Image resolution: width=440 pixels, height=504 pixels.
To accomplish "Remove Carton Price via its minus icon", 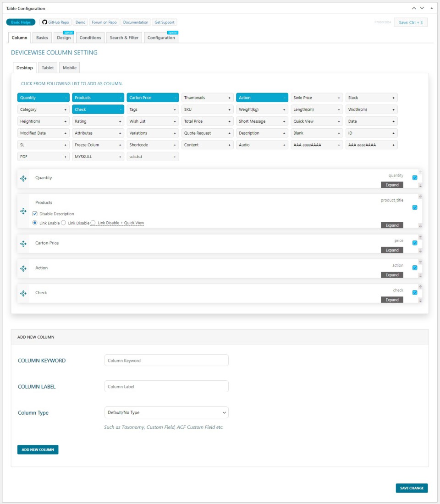I will [x=175, y=98].
